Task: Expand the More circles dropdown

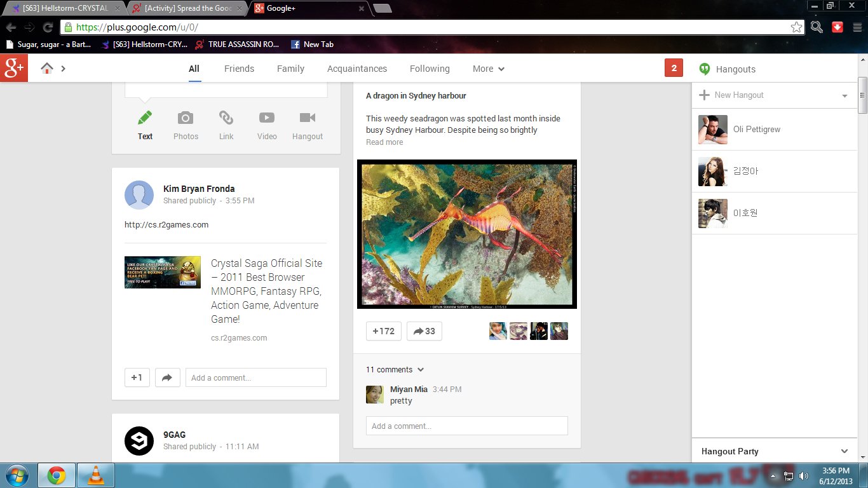Action: pyautogui.click(x=489, y=69)
